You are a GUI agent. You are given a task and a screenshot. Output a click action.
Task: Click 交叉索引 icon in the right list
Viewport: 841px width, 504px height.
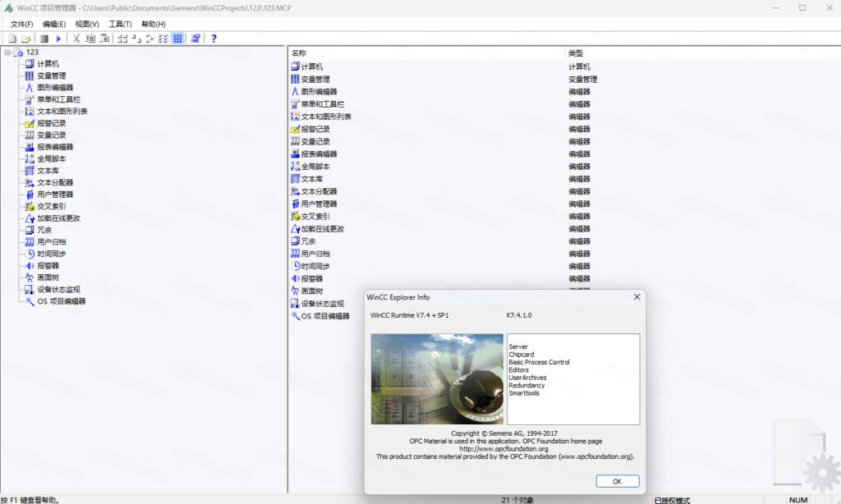(295, 216)
